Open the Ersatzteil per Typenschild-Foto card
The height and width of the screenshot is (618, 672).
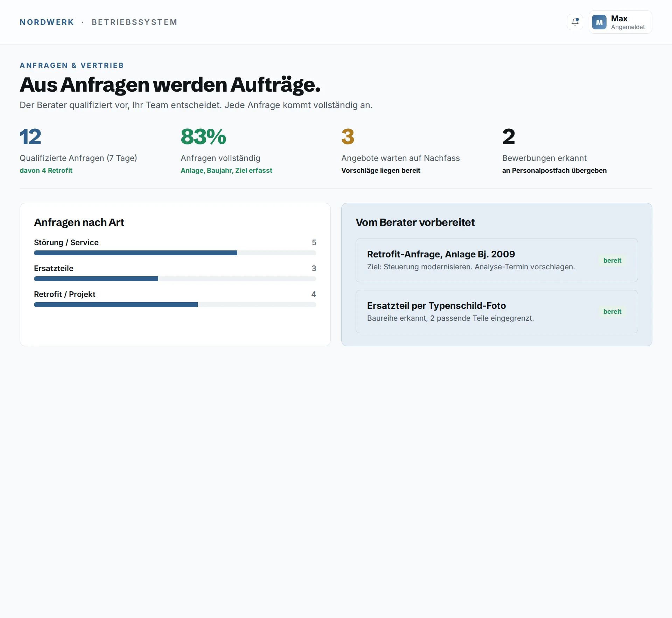[497, 312]
